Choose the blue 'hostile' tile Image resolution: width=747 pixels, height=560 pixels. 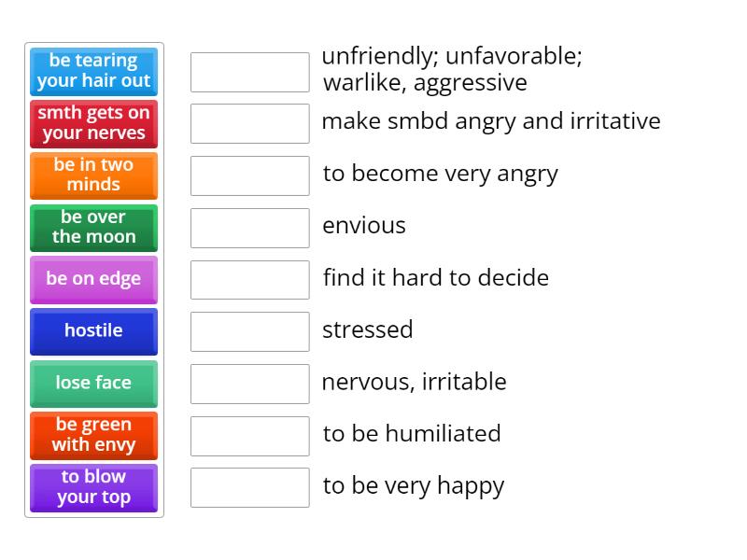[x=93, y=331]
